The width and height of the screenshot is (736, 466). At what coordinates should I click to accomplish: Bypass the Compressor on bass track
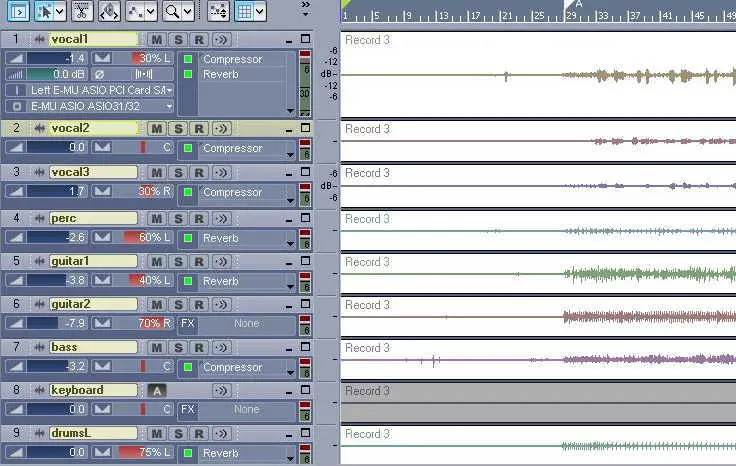[188, 367]
